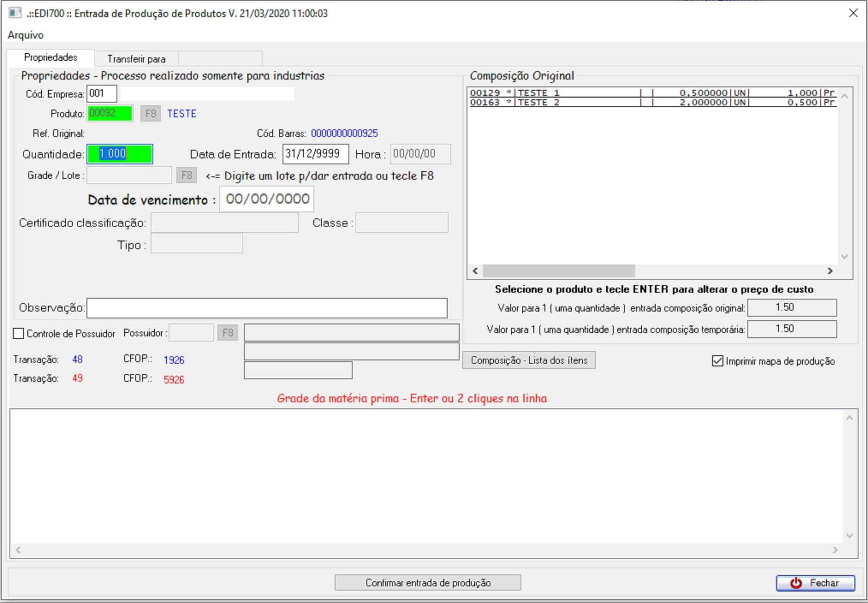
Task: Click the application icon in the title bar
Action: click(15, 13)
